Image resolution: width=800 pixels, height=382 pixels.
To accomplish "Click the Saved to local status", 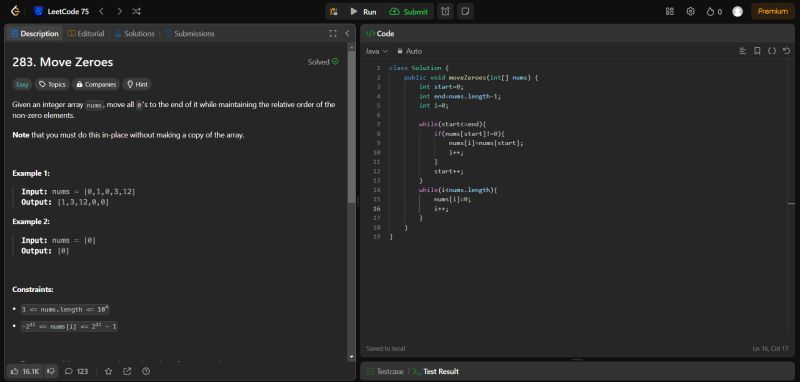I will [x=386, y=348].
